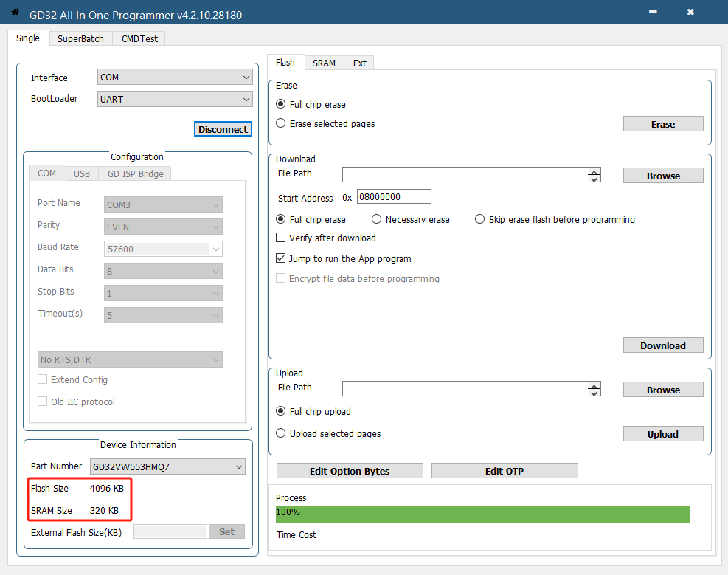Select Skip erase flash before programming
The height and width of the screenshot is (575, 728).
coord(480,219)
